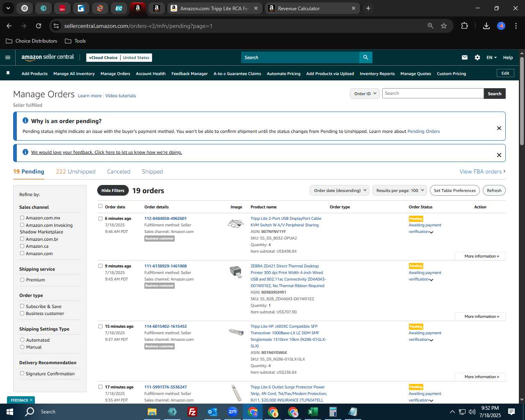Select the Premium shipping service radio

point(22,280)
